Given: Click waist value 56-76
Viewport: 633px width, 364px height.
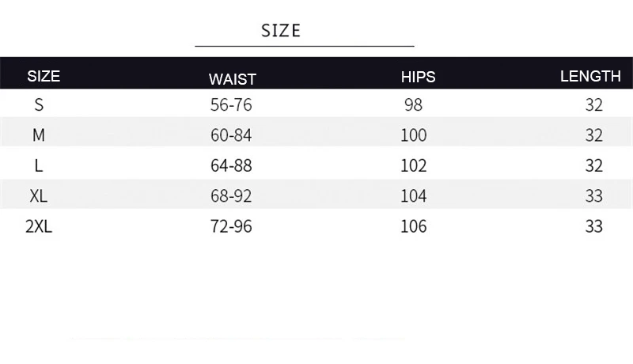Looking at the screenshot, I should 231,105.
